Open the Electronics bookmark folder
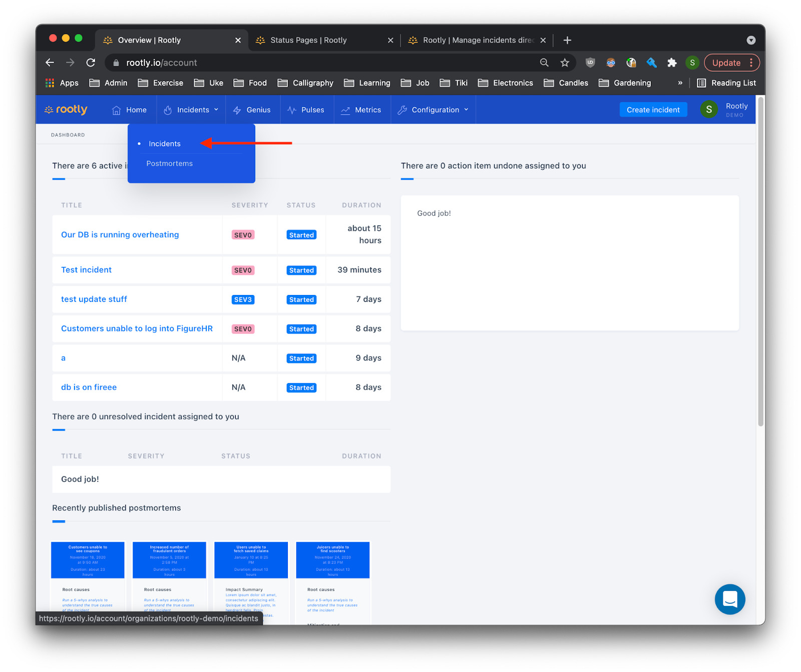The width and height of the screenshot is (801, 672). click(x=506, y=83)
